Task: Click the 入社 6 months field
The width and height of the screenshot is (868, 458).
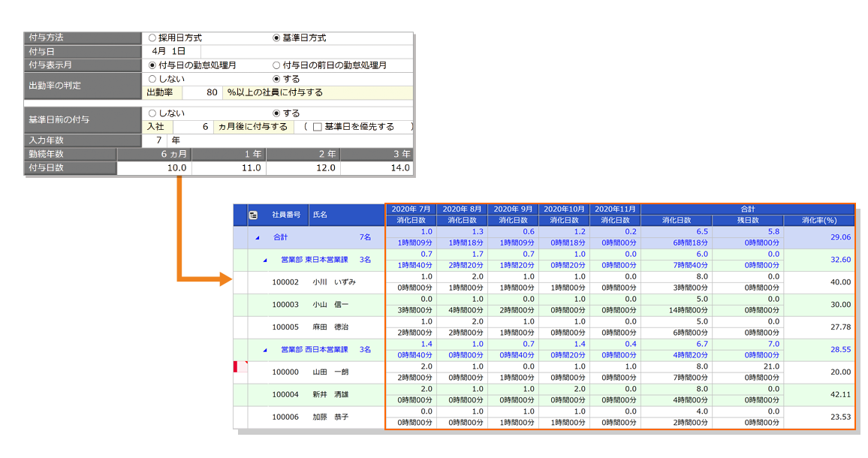Action: 193,127
